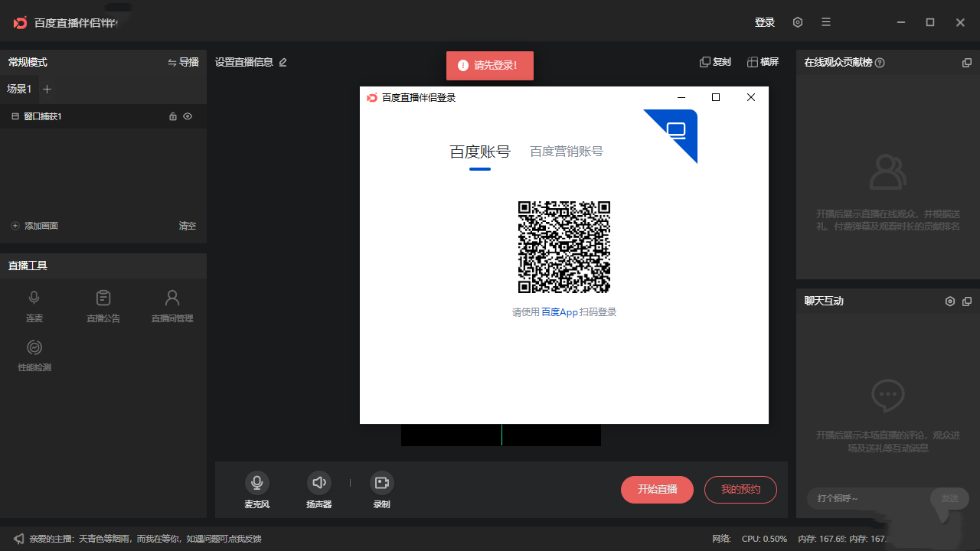Select the 场景1 scene tab
This screenshot has height=551, width=980.
click(x=19, y=89)
